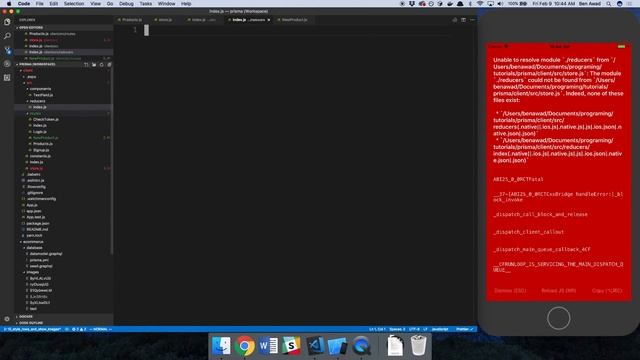Open prisma.yml in the explorer

tap(39, 260)
